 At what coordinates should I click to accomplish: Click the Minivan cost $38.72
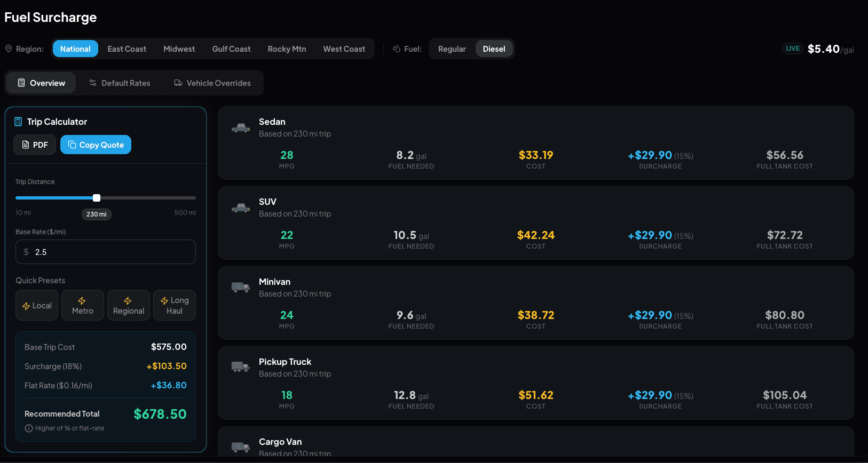pos(536,315)
